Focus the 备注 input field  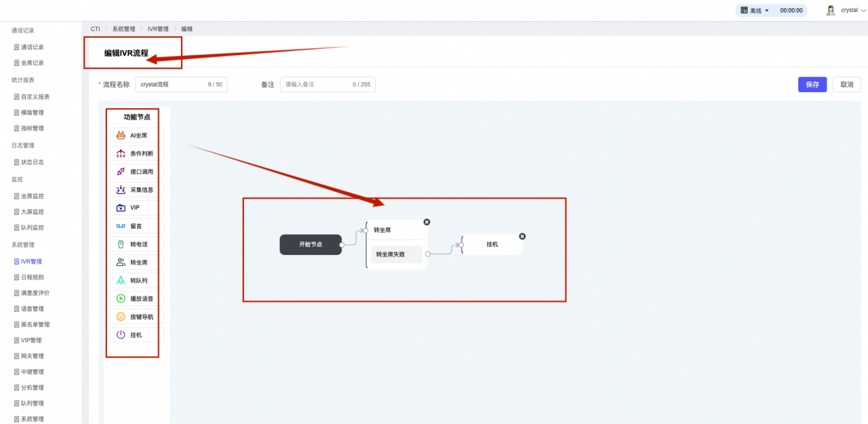click(x=328, y=84)
